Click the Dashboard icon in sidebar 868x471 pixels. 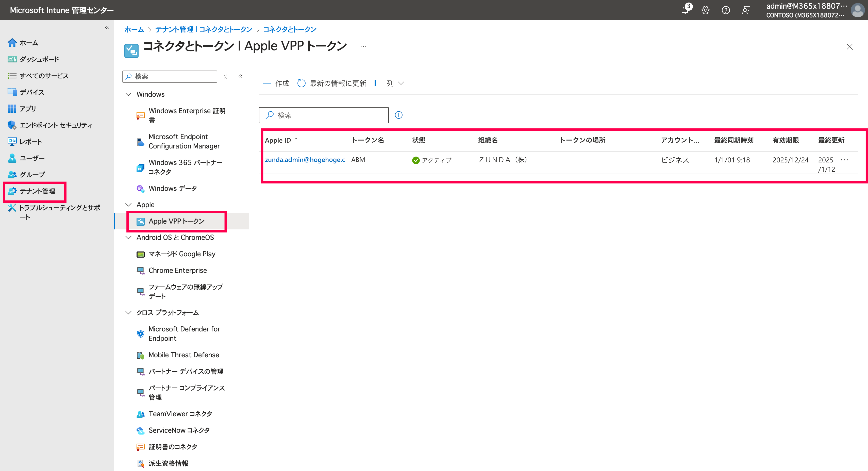tap(12, 59)
